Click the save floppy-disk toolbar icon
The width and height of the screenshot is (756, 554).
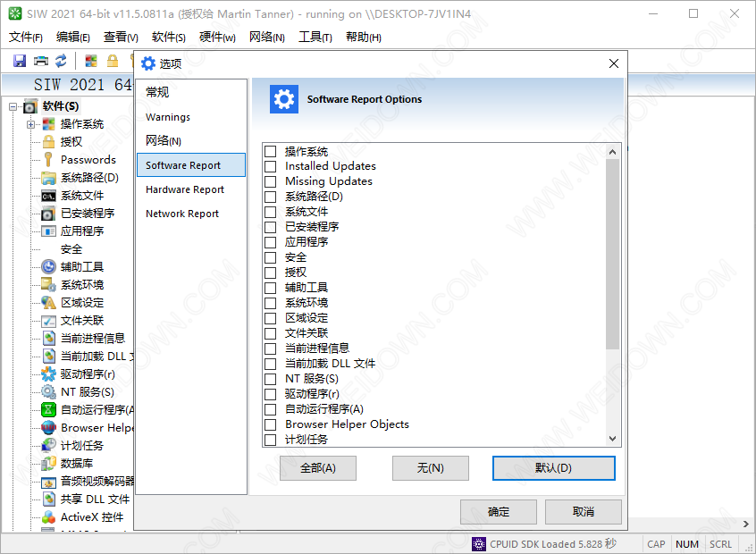(x=20, y=61)
